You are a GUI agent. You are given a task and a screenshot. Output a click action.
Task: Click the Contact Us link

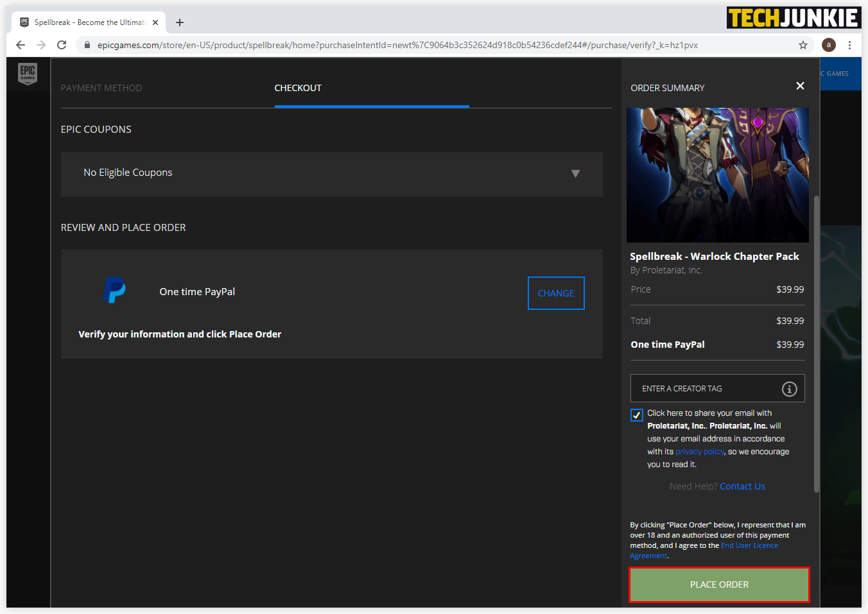(742, 486)
